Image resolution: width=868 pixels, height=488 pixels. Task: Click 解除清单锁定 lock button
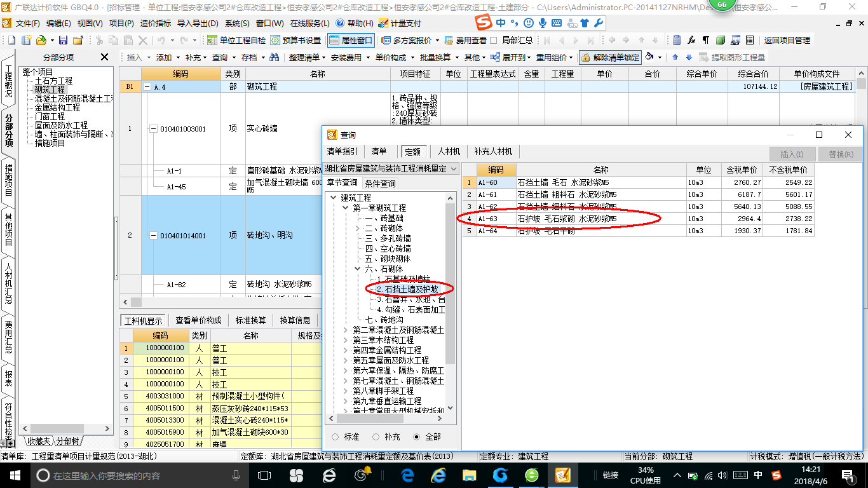[x=611, y=57]
